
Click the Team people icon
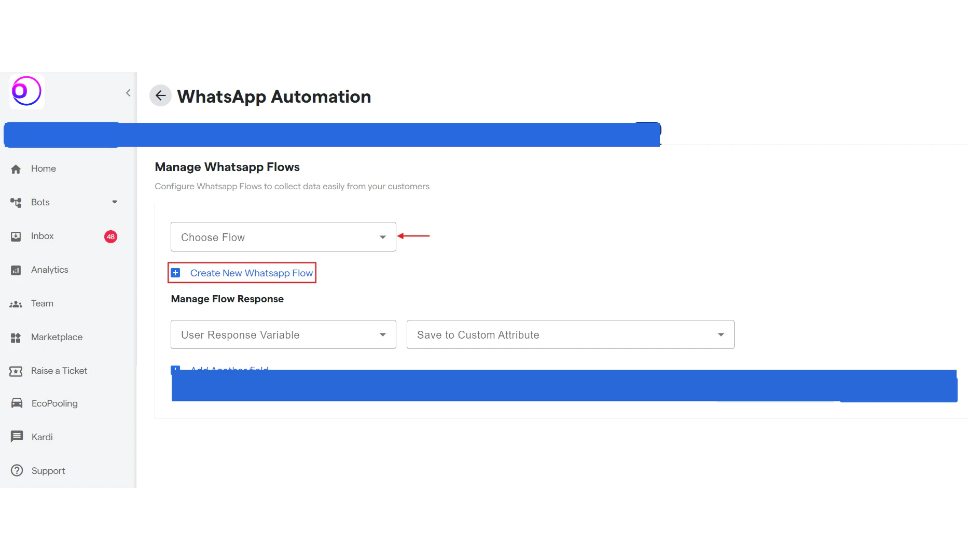(16, 304)
